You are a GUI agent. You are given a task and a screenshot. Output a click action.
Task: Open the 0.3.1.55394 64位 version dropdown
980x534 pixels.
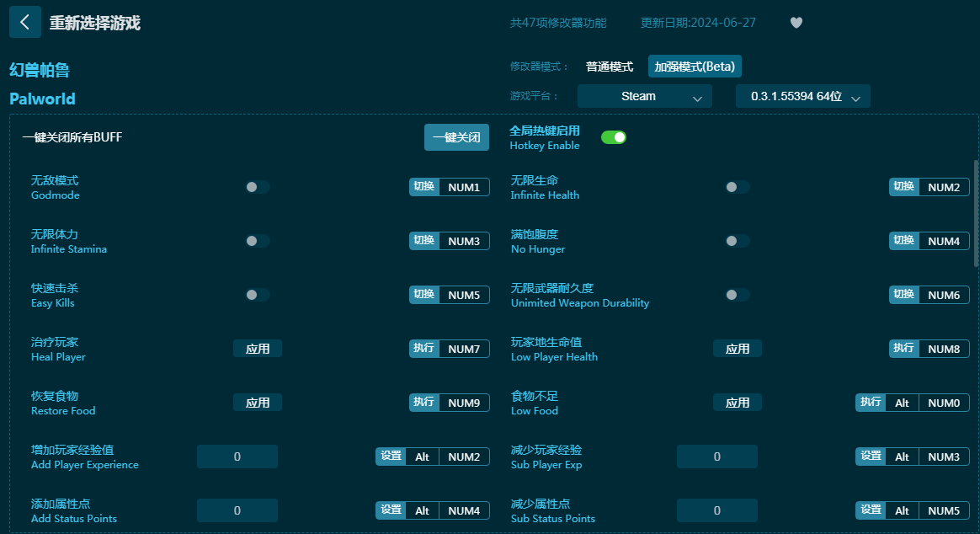pyautogui.click(x=802, y=96)
